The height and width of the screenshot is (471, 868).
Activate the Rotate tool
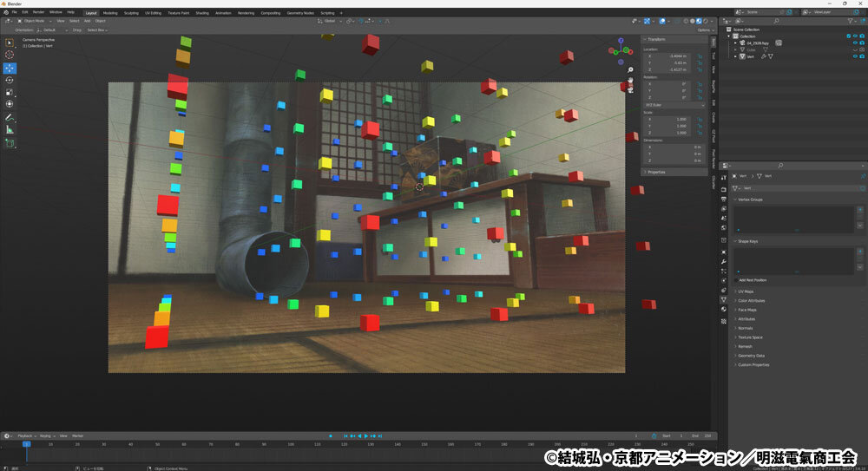tap(10, 81)
